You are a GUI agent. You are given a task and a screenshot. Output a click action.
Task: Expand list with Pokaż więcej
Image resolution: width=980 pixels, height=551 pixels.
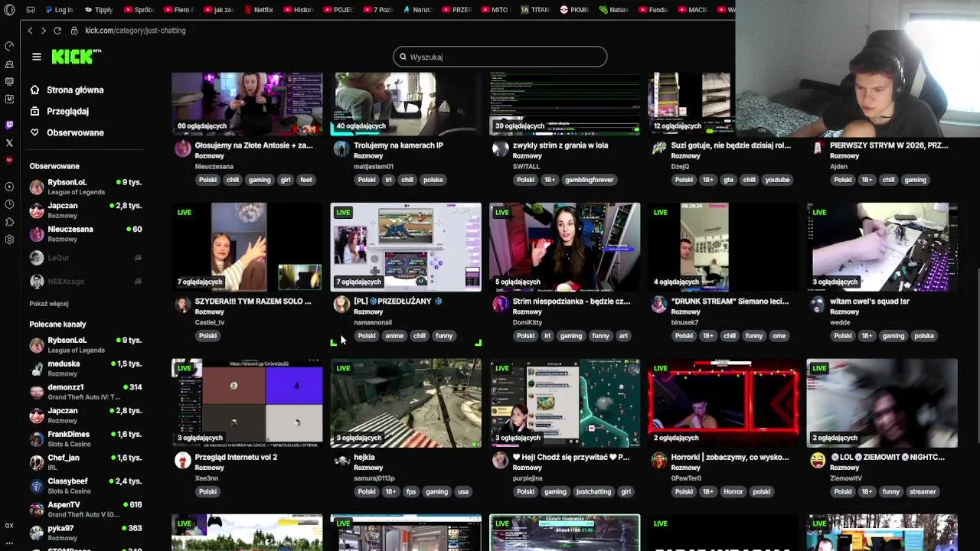[49, 304]
